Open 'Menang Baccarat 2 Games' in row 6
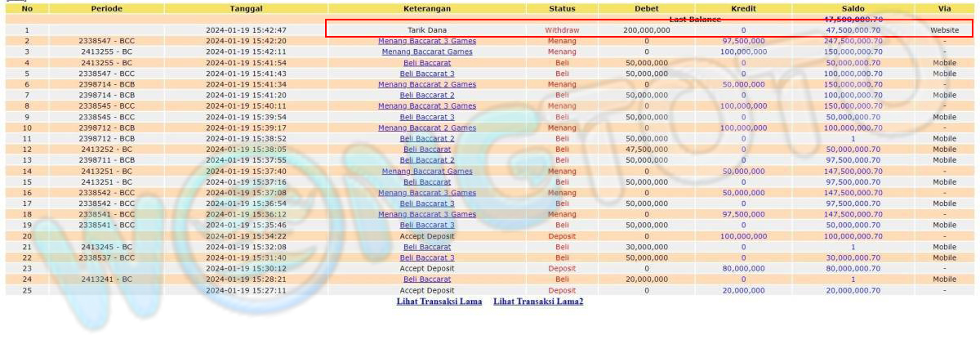 click(426, 84)
